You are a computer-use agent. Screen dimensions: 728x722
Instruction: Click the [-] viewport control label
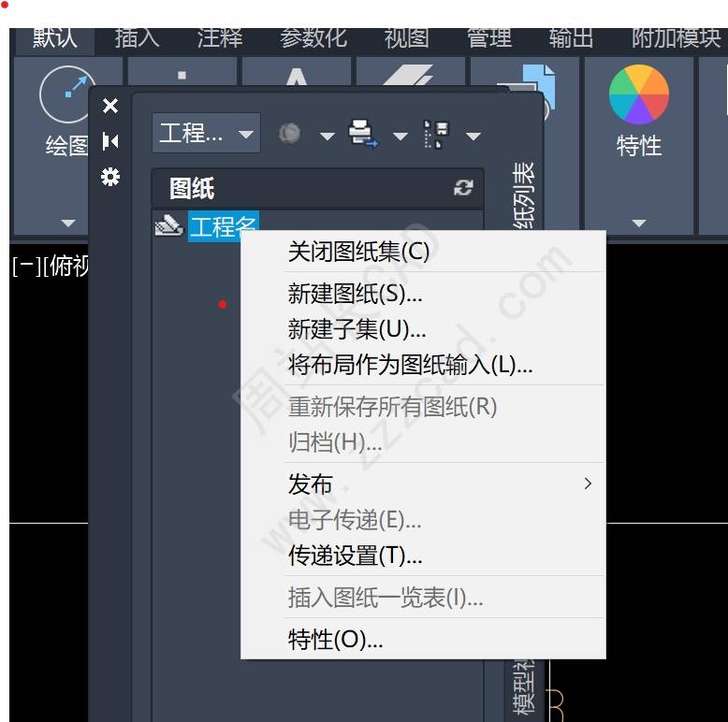[x=25, y=267]
